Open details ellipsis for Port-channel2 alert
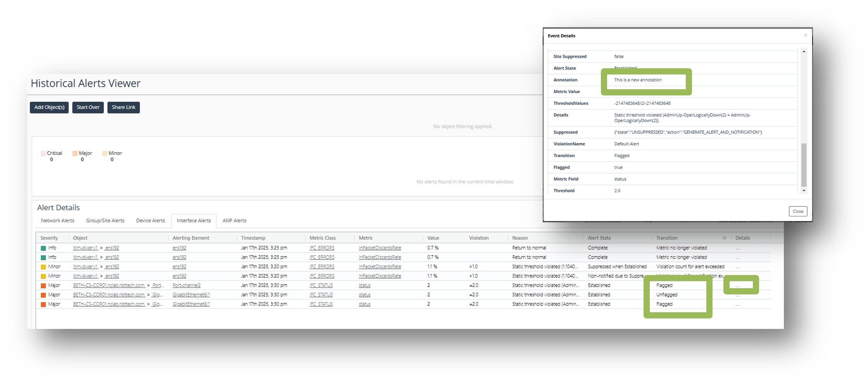This screenshot has width=868, height=384. [x=737, y=285]
